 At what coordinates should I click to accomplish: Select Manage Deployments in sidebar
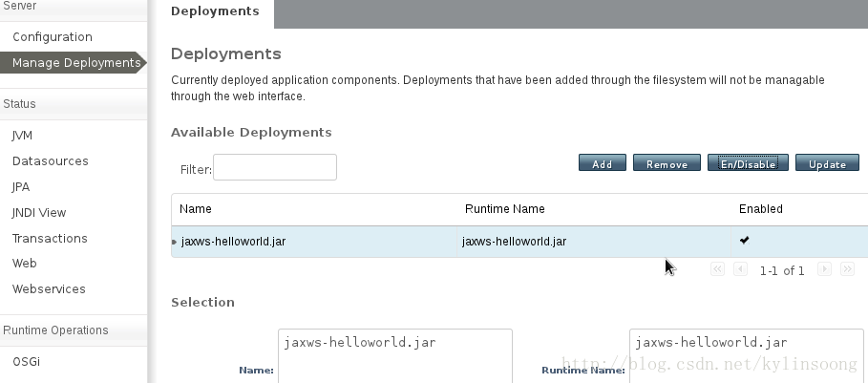point(74,62)
